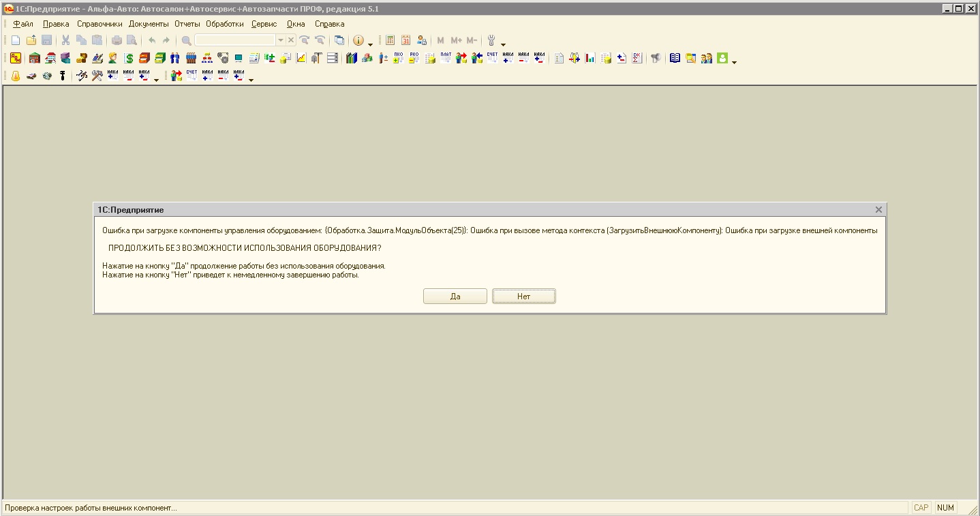Expand dropdown arrow next to info icon

(370, 44)
